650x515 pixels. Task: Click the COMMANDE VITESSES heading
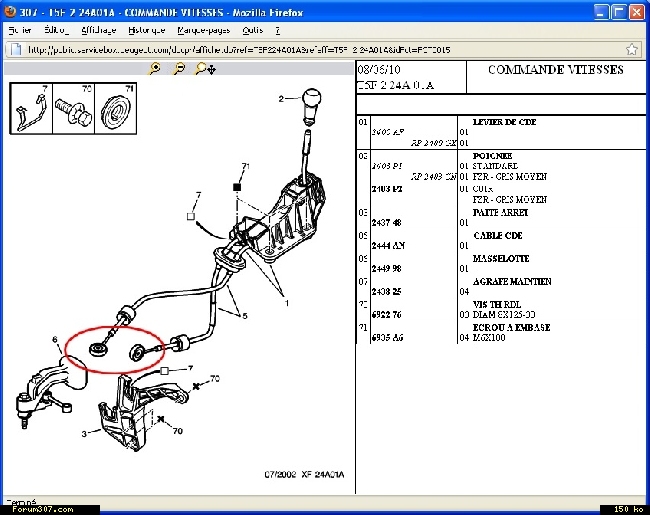pyautogui.click(x=555, y=70)
